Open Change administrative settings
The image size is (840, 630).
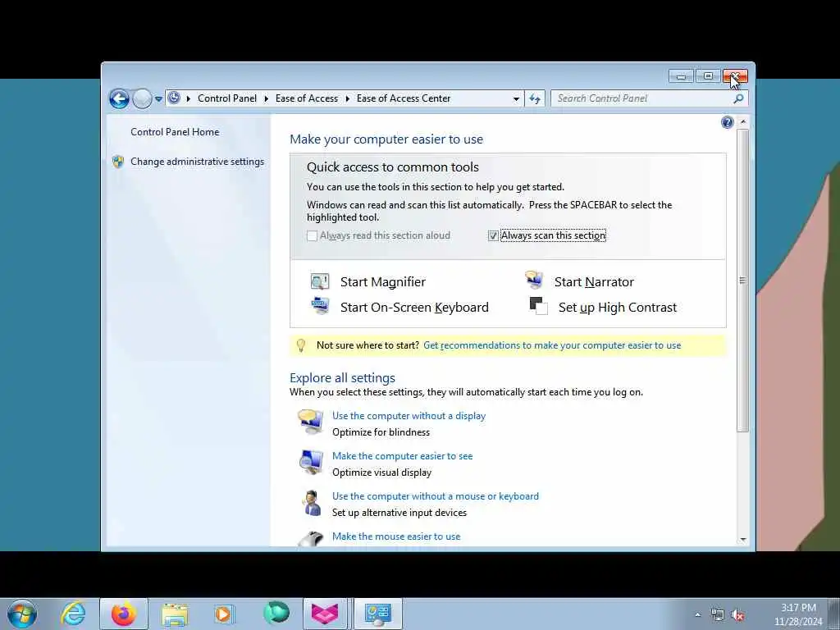197,162
